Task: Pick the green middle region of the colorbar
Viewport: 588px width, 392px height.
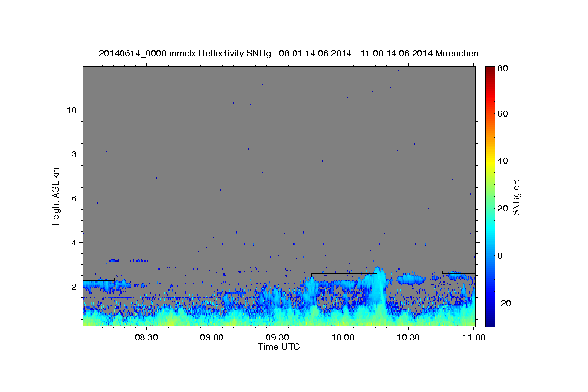Action: [x=490, y=196]
